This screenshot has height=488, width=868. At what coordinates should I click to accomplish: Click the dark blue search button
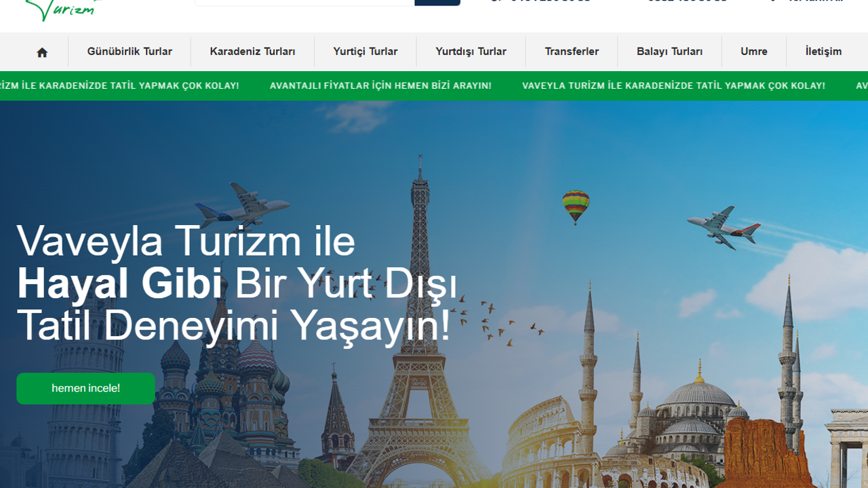click(437, 2)
